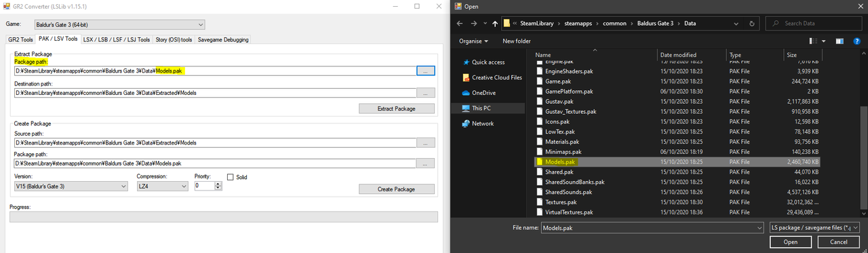Select the Textures.pak file
Viewport: 868px width, 253px height.
point(677,202)
